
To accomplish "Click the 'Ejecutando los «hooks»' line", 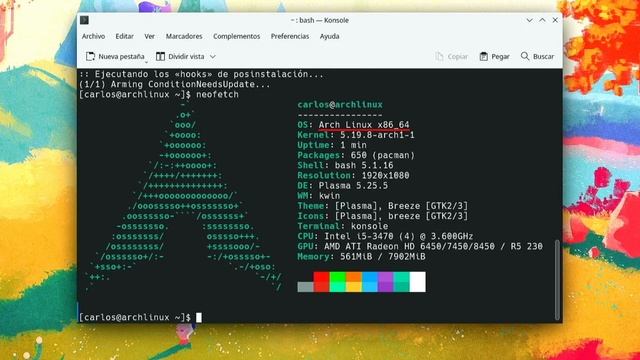I will pyautogui.click(x=202, y=74).
